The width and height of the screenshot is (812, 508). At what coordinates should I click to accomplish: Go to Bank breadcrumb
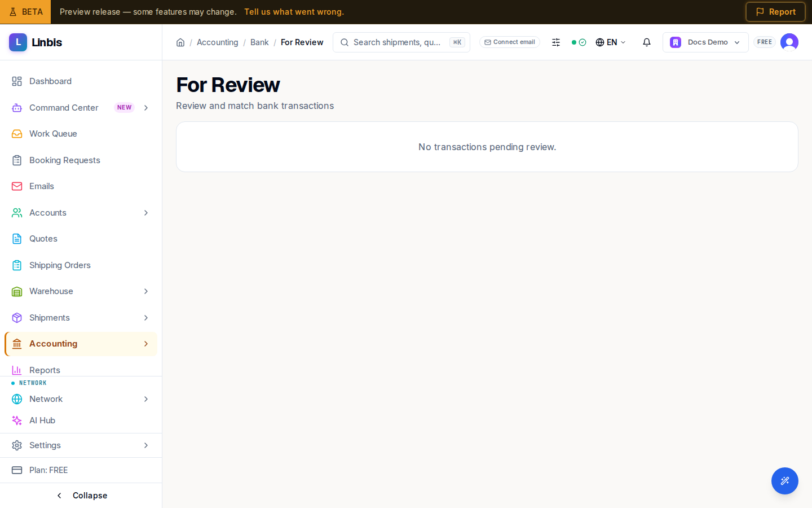pyautogui.click(x=259, y=42)
